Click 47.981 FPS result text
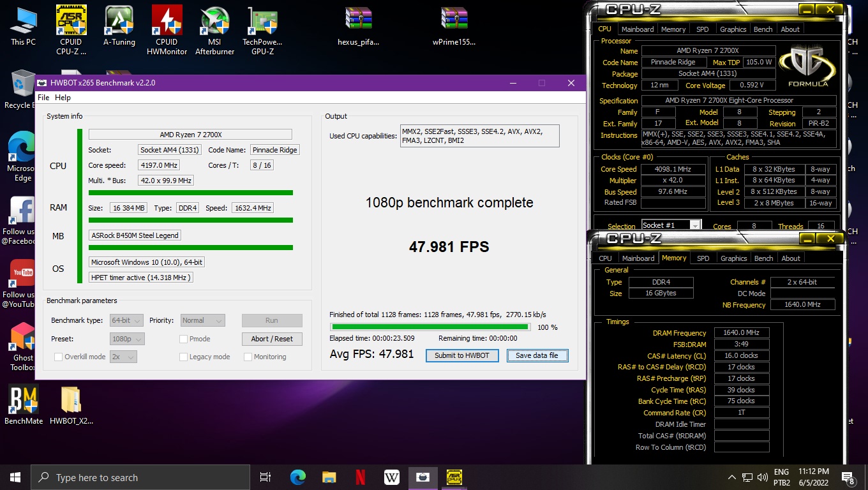The image size is (868, 490). click(x=449, y=247)
